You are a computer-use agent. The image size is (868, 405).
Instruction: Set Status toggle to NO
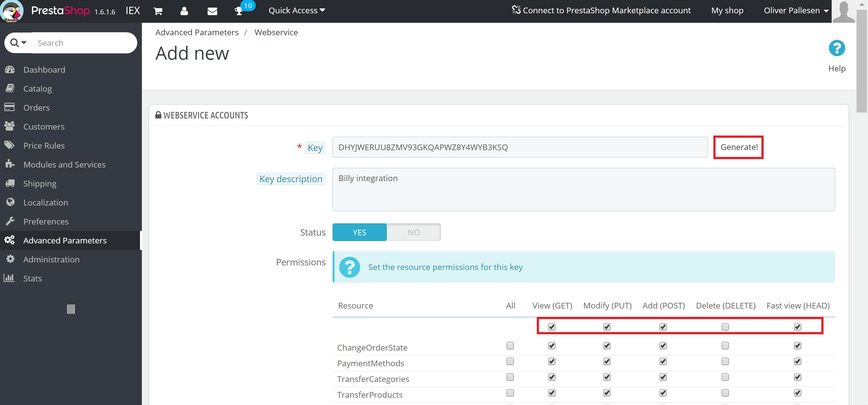pyautogui.click(x=414, y=232)
